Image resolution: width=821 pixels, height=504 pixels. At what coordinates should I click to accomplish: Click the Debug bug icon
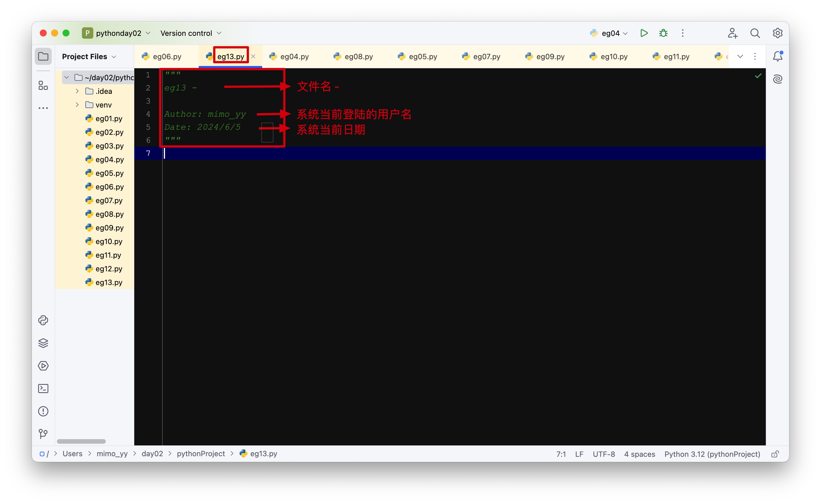click(663, 33)
